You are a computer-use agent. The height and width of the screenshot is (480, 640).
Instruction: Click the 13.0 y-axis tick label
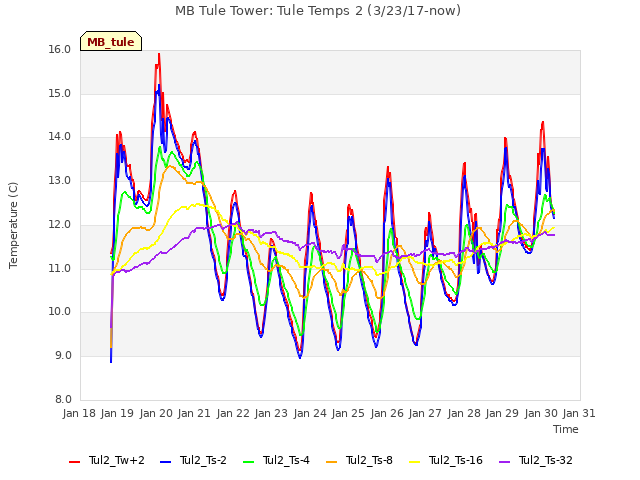tap(60, 180)
